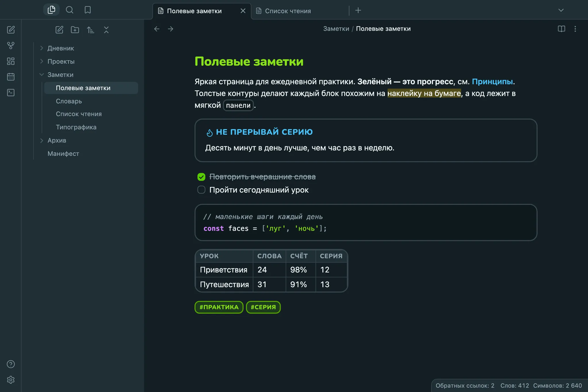Add new tab with plus icon
Image resolution: width=588 pixels, height=392 pixels.
point(358,11)
